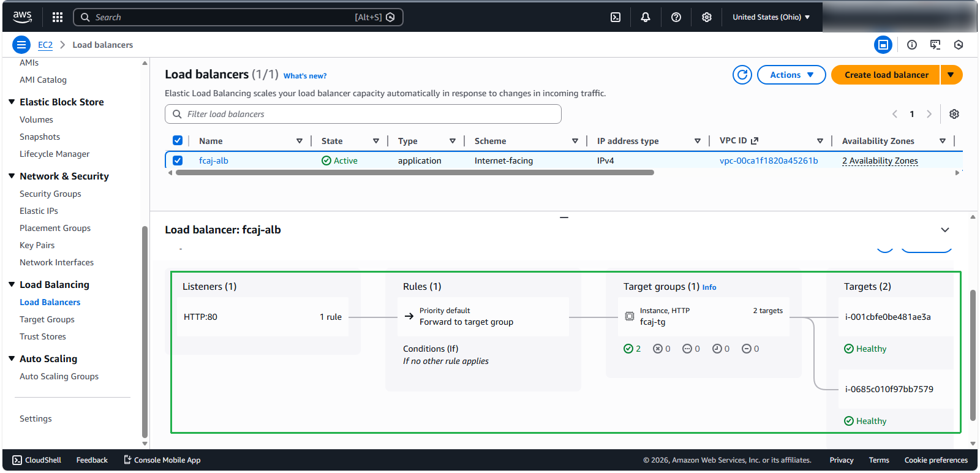
Task: Collapse the Elastic Block Store section
Action: (12, 102)
